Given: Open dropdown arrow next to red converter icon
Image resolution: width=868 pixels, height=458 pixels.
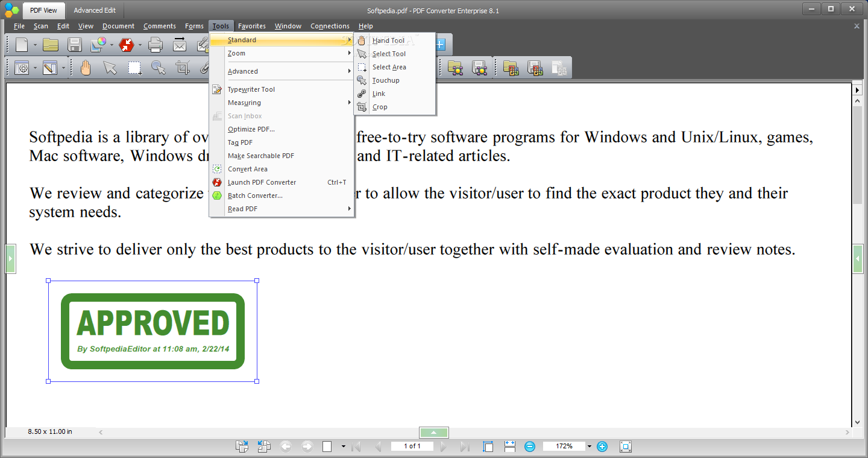Looking at the screenshot, I should point(140,45).
